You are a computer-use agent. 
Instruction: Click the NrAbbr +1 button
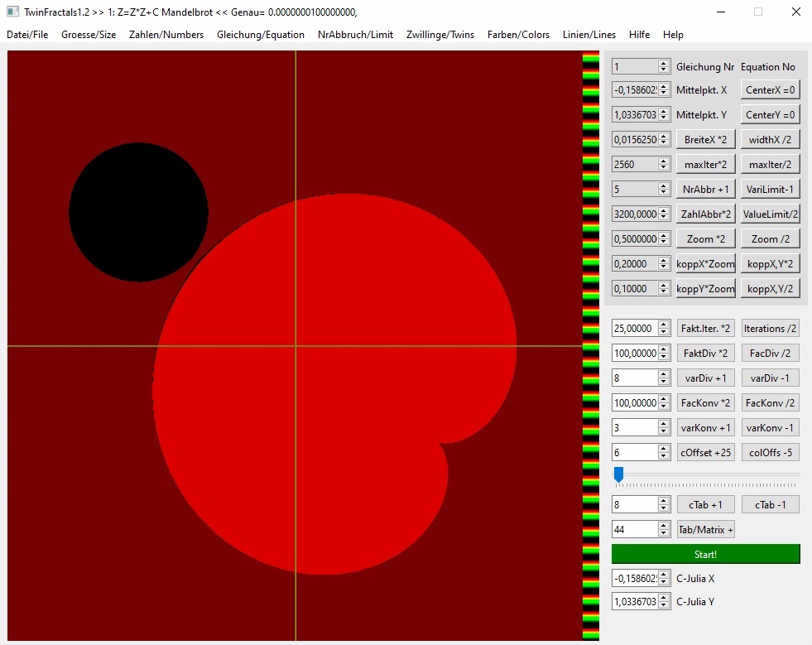tap(705, 190)
